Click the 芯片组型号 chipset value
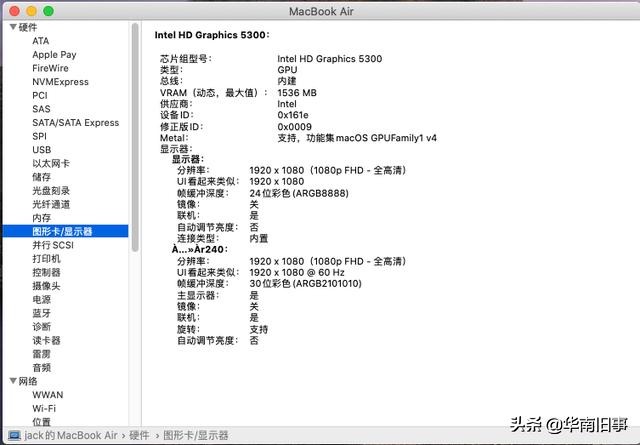640x445 pixels. (330, 59)
